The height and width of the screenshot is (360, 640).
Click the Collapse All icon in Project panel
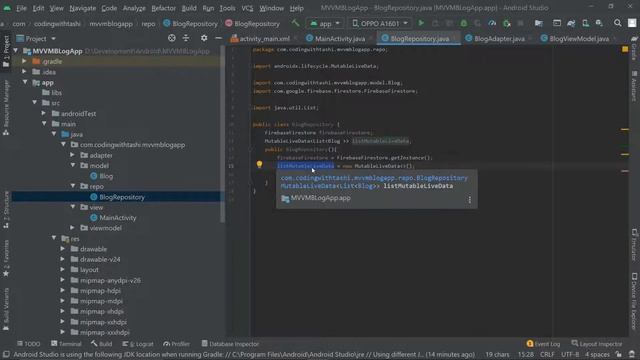186,38
